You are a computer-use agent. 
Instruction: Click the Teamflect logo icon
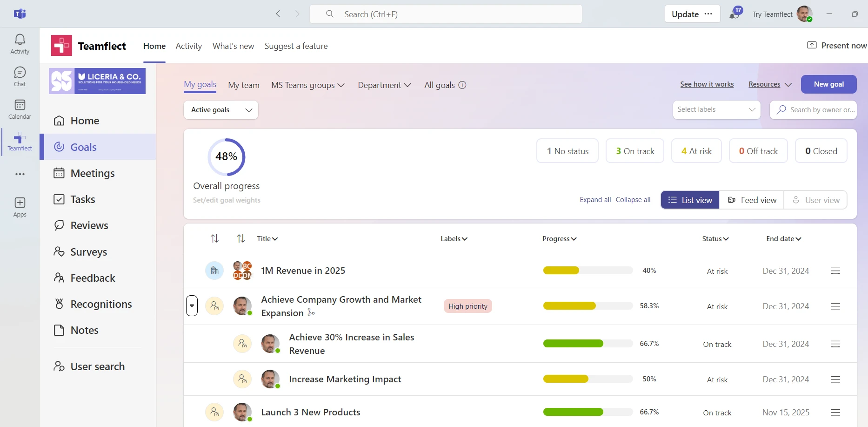click(61, 45)
